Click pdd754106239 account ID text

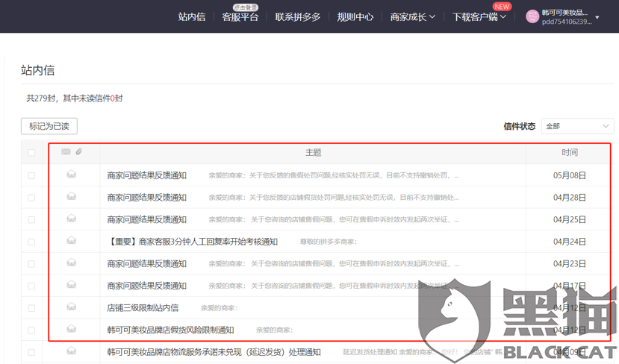click(x=567, y=22)
